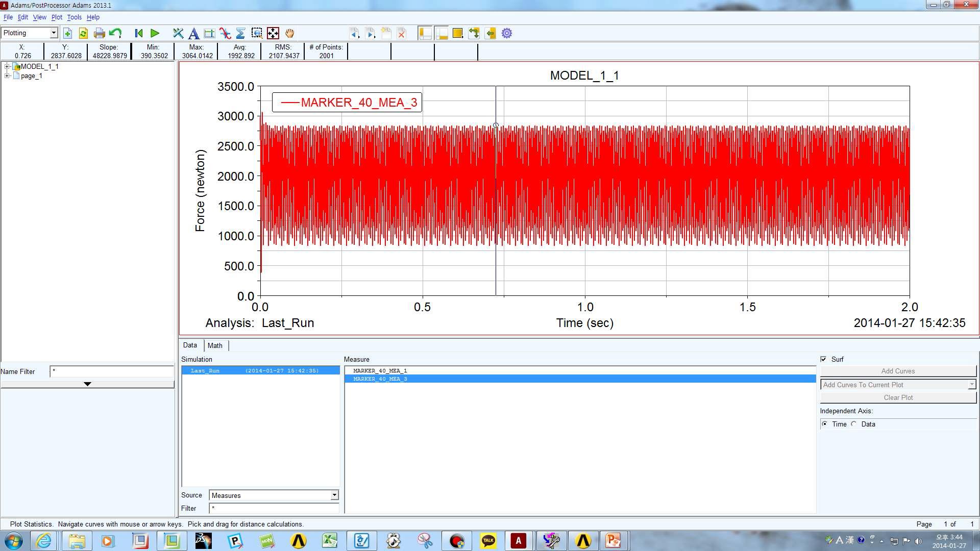The image size is (980, 551).
Task: Click the Clear Plot button
Action: pyautogui.click(x=898, y=397)
